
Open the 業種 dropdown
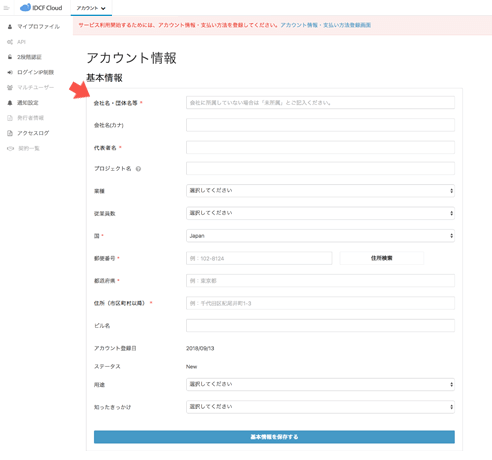(320, 191)
